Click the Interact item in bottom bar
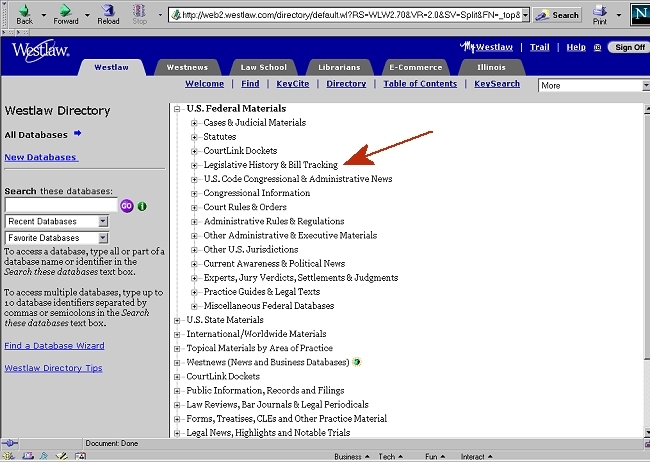The width and height of the screenshot is (650, 462). pos(476,457)
